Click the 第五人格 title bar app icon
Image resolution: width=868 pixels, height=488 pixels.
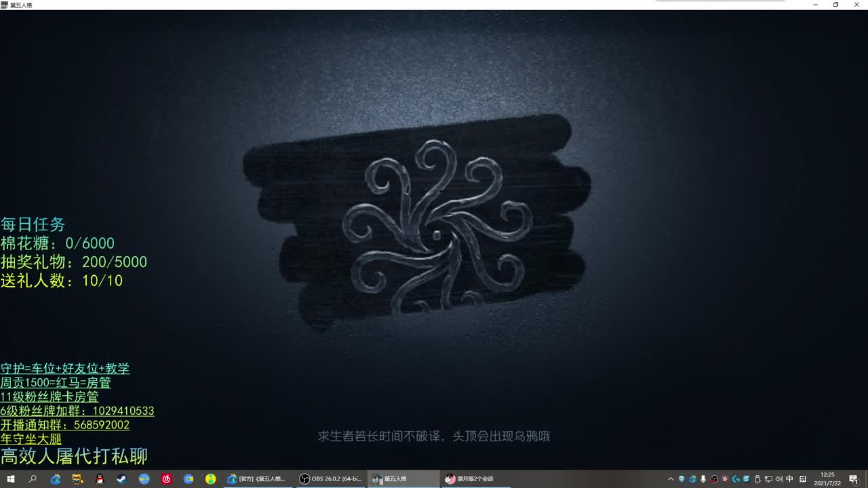point(4,5)
